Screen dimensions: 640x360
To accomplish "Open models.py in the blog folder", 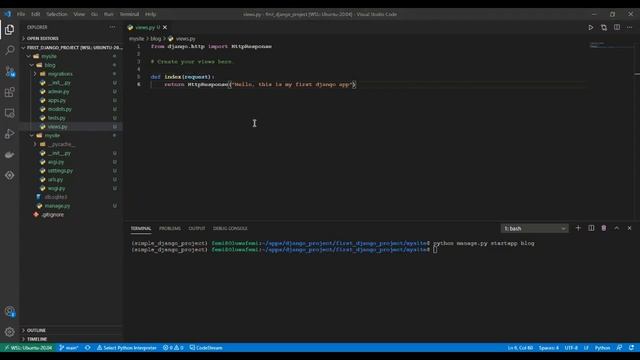I will tap(71, 109).
